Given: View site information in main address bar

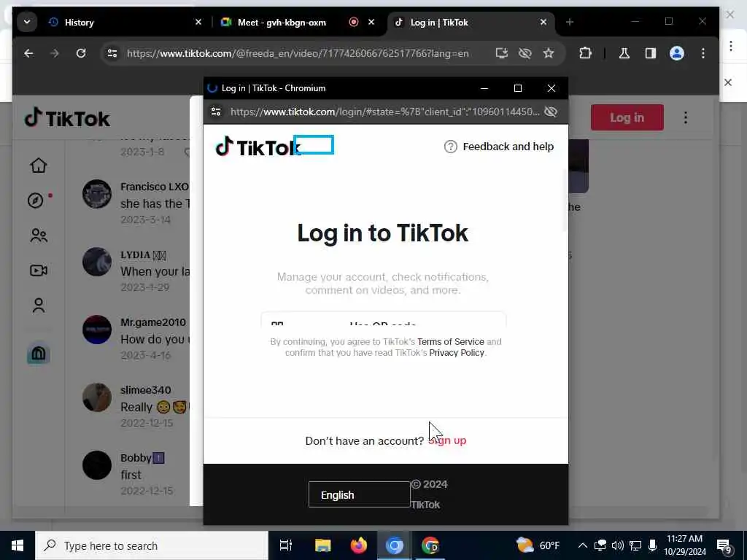Looking at the screenshot, I should [x=112, y=53].
